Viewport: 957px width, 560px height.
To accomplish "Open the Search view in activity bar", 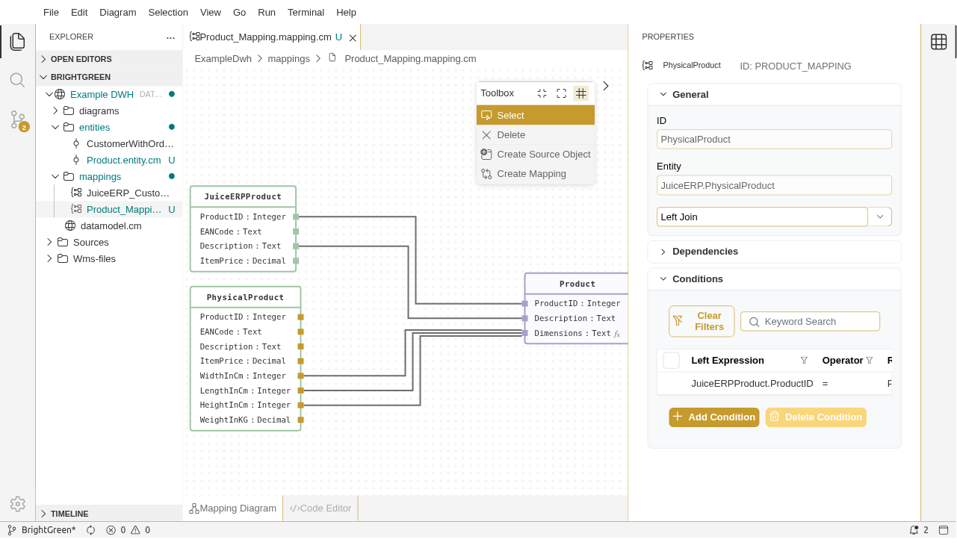I will (17, 80).
